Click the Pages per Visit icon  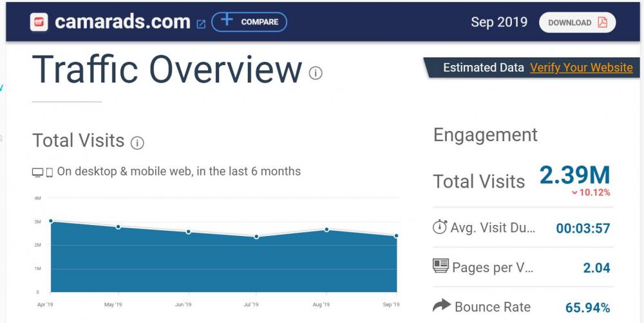click(440, 267)
